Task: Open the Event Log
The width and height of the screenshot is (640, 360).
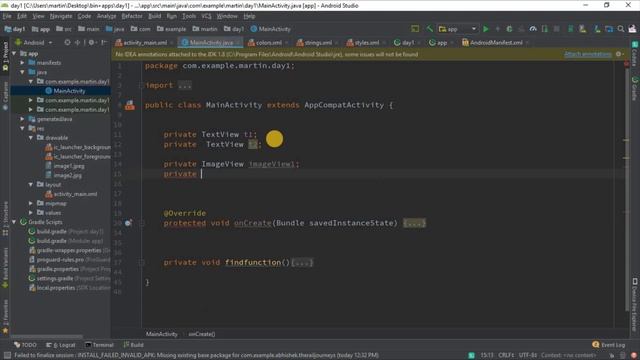Action: click(x=609, y=345)
